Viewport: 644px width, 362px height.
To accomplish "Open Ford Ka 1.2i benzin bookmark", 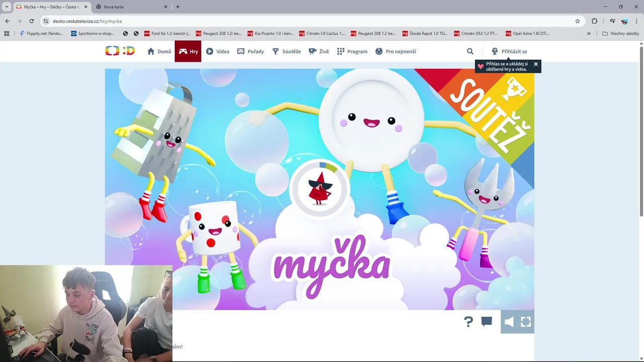I will [167, 34].
